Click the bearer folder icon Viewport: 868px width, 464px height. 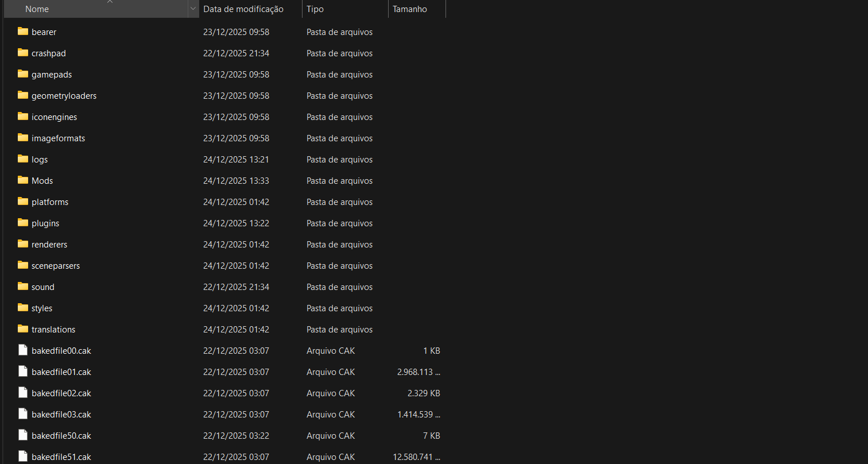[23, 32]
